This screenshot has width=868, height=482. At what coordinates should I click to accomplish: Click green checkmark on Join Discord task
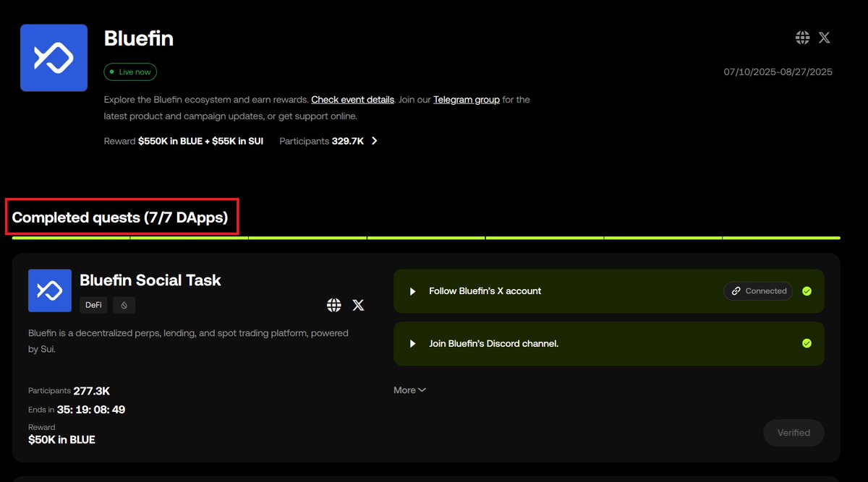[807, 343]
